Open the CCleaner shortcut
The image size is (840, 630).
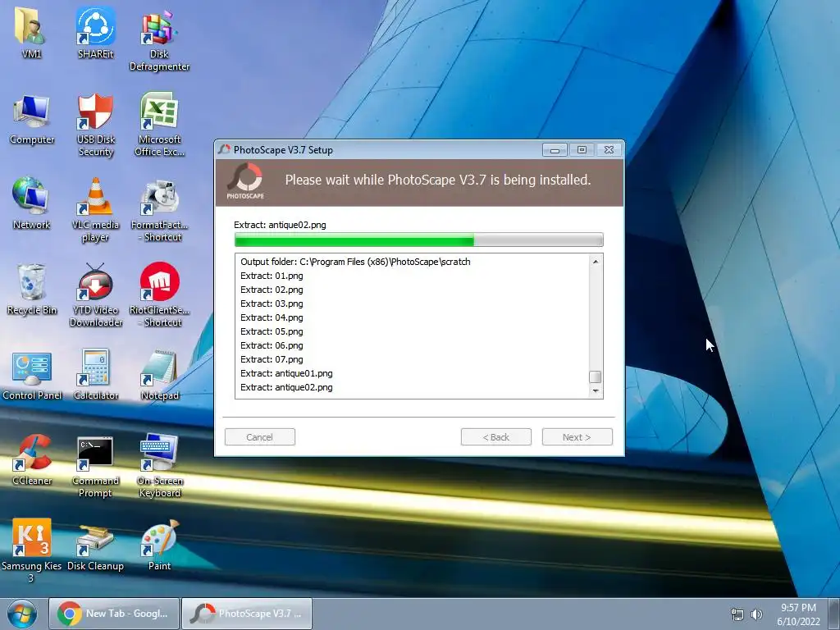point(32,459)
